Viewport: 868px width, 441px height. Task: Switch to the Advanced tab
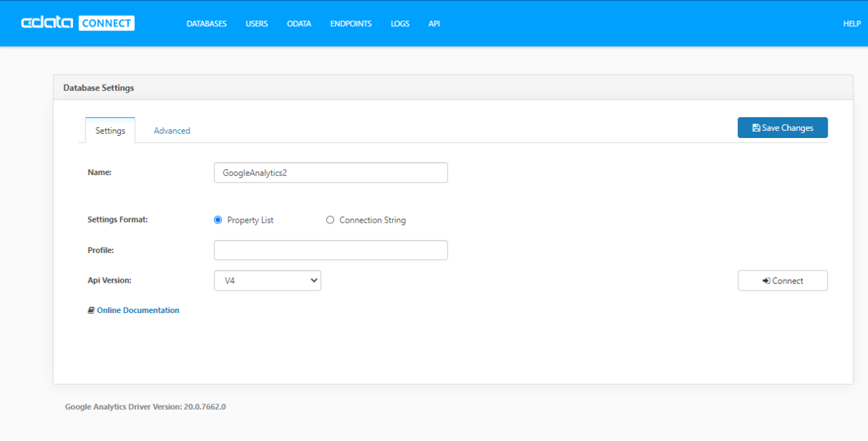tap(172, 131)
